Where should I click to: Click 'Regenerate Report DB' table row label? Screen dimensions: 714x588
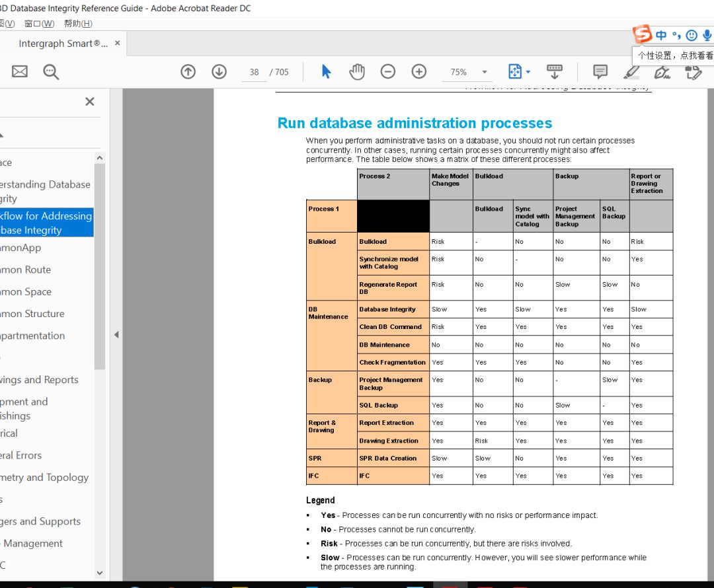pyautogui.click(x=388, y=288)
